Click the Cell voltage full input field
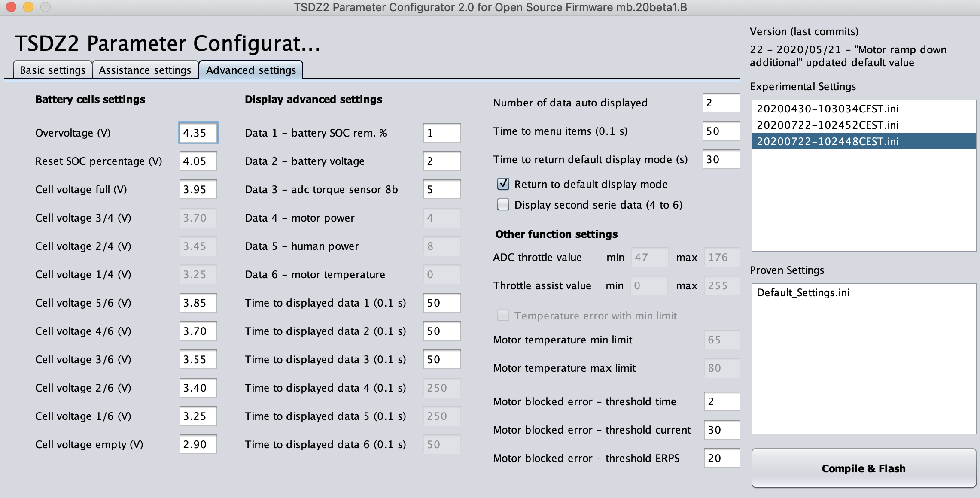The width and height of the screenshot is (980, 498). coord(198,189)
